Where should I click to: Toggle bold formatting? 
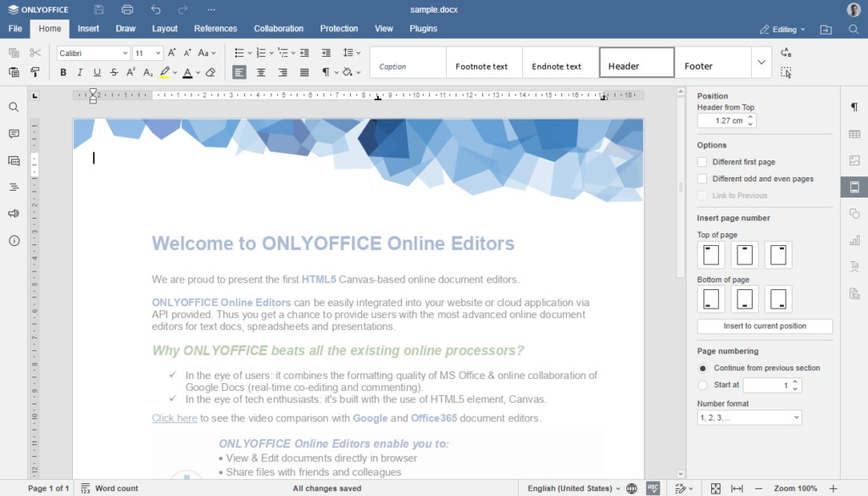pos(63,72)
